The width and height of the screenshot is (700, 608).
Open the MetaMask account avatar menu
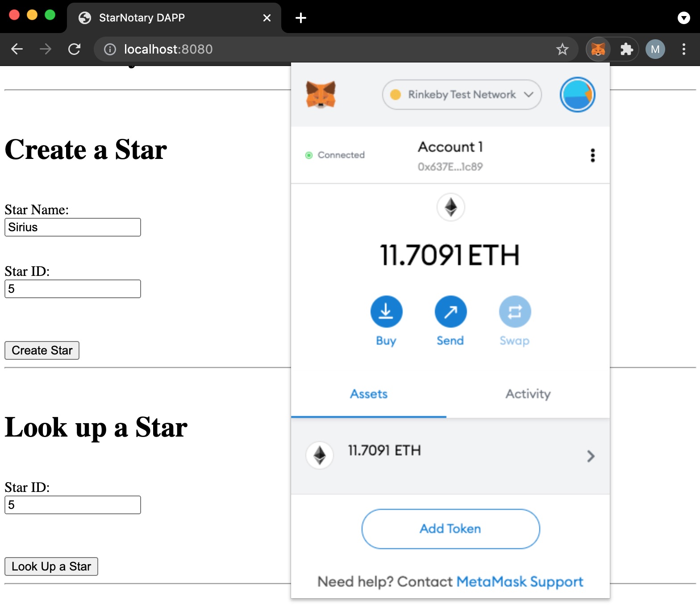(577, 95)
